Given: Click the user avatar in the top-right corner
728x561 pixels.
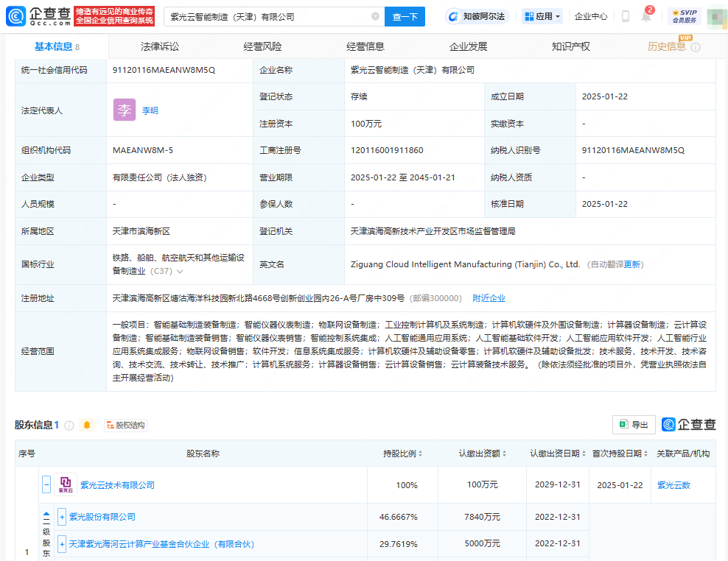Looking at the screenshot, I should point(718,17).
